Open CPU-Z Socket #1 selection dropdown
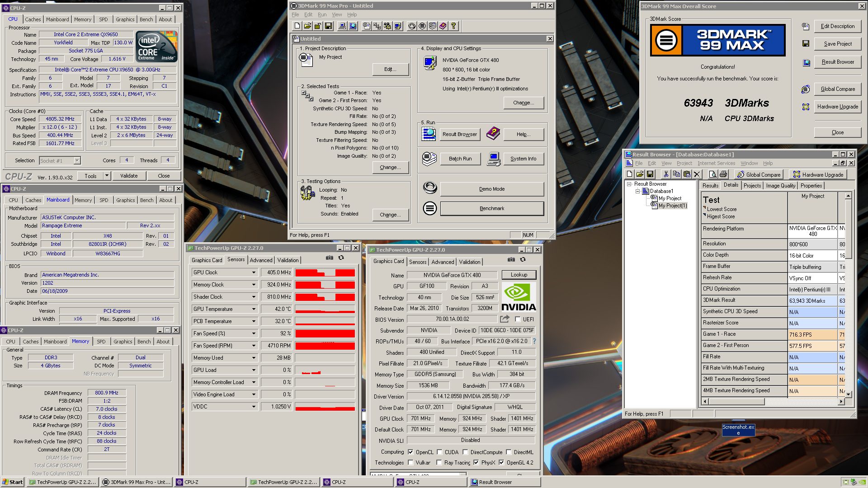 [77, 160]
